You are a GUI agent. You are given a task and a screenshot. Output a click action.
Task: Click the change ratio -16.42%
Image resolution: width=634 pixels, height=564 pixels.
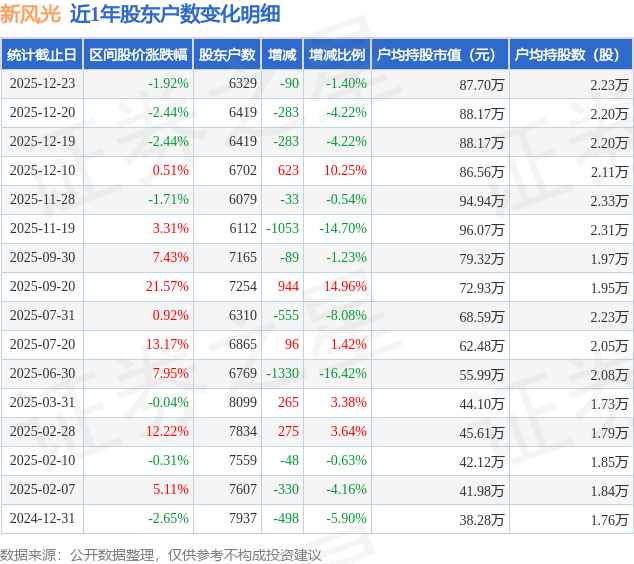343,374
